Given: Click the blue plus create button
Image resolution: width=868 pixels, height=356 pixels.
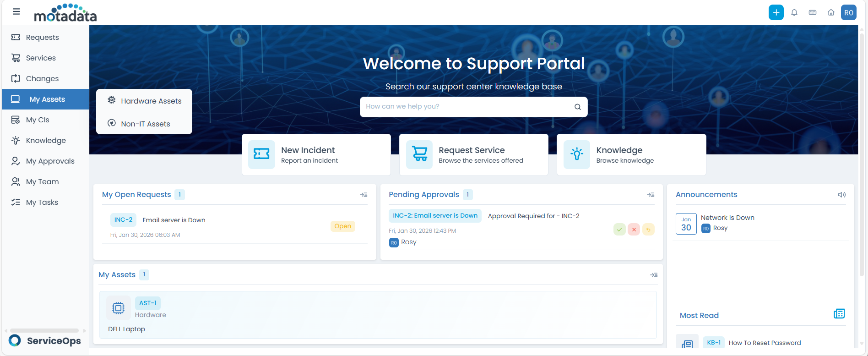Looking at the screenshot, I should [x=776, y=12].
